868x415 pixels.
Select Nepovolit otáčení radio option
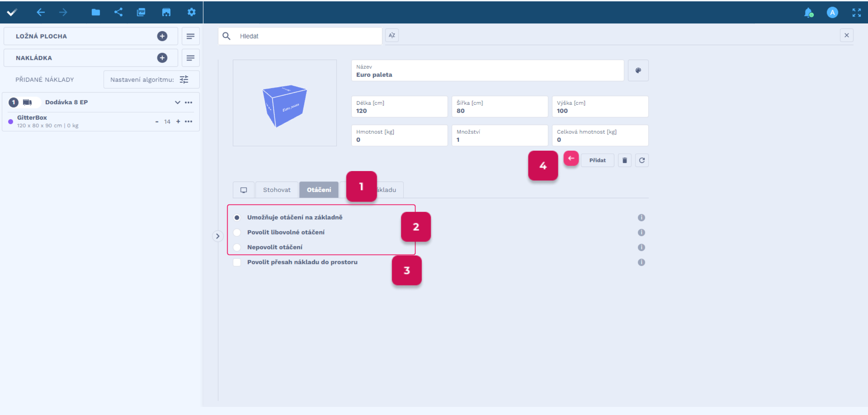click(x=237, y=247)
